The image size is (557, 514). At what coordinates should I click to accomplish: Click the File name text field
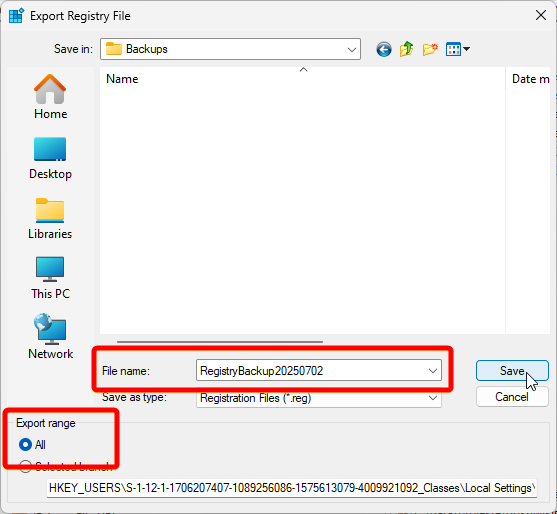313,371
